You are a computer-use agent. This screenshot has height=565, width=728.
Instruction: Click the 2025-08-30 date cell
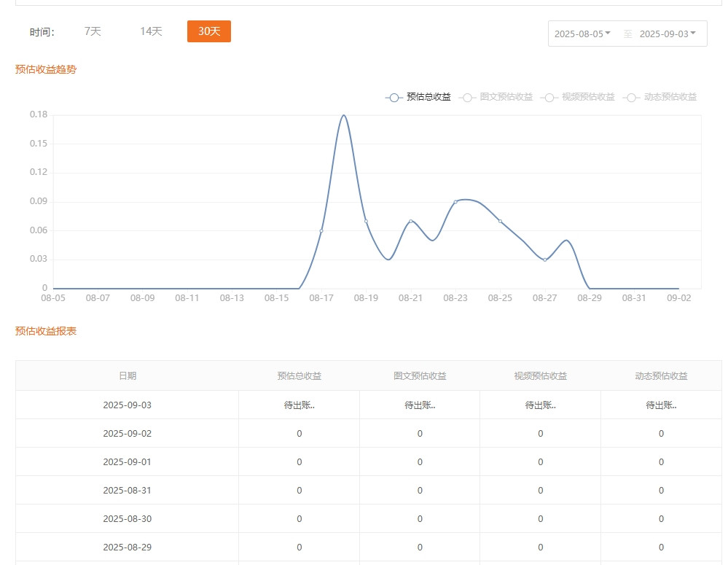coord(128,518)
